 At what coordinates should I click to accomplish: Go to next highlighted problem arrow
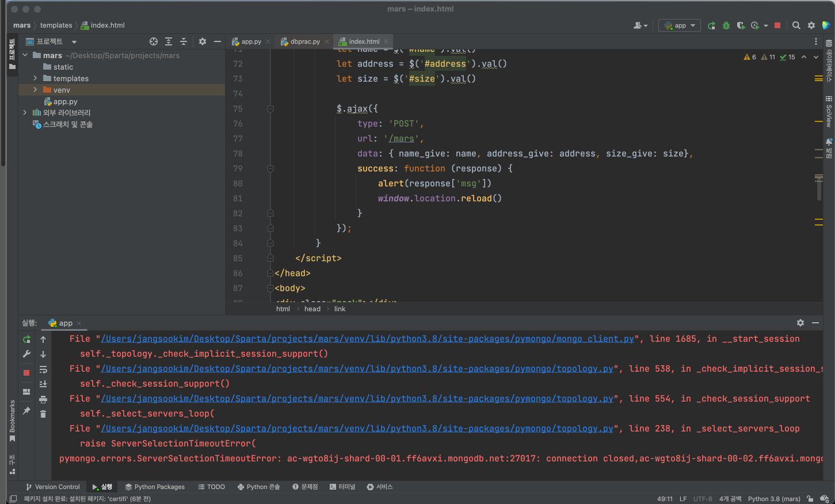(816, 57)
